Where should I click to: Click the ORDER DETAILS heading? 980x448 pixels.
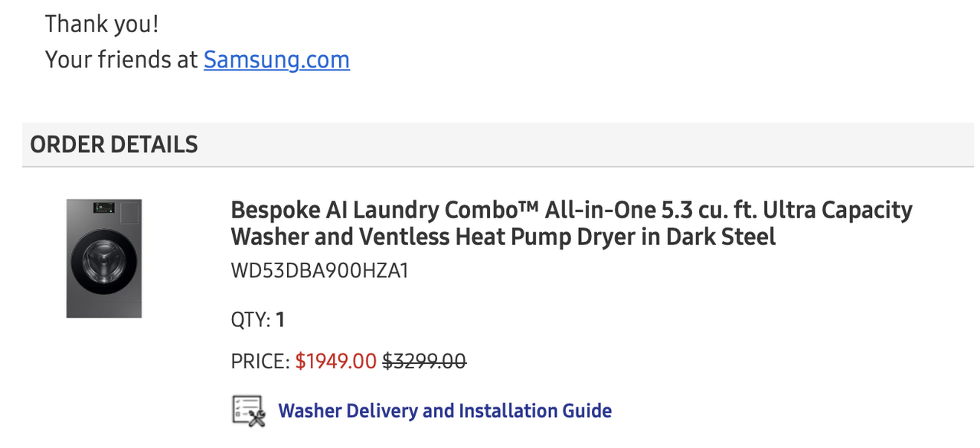pos(114,144)
